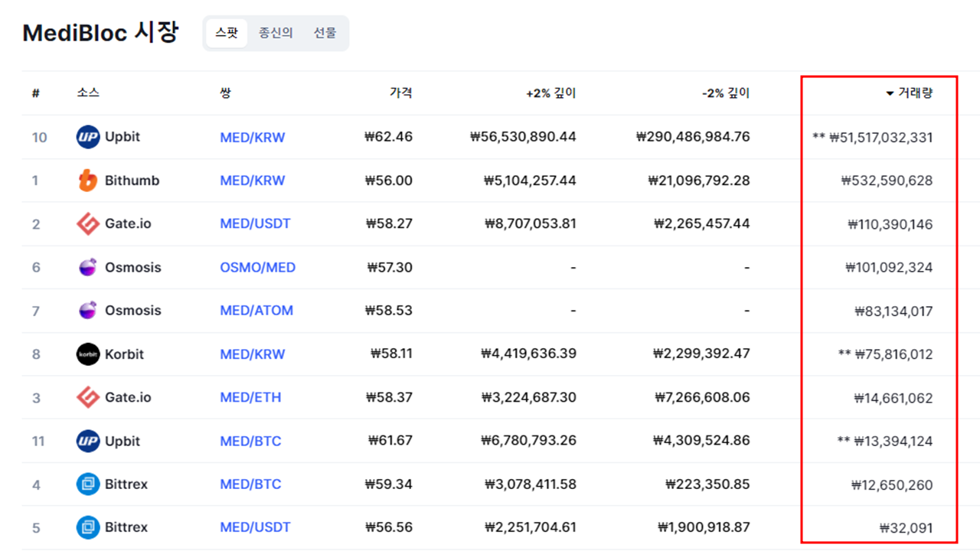Select price ₩61.67

[390, 441]
